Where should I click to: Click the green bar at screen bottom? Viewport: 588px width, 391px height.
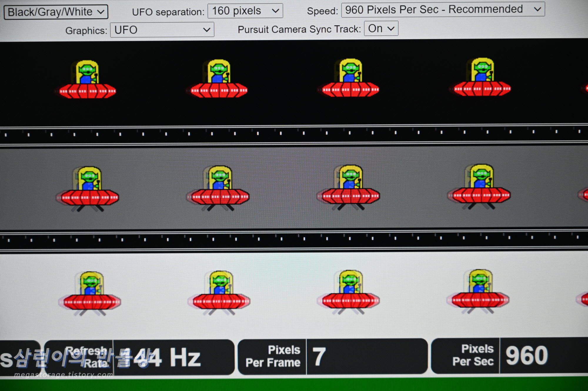294,385
